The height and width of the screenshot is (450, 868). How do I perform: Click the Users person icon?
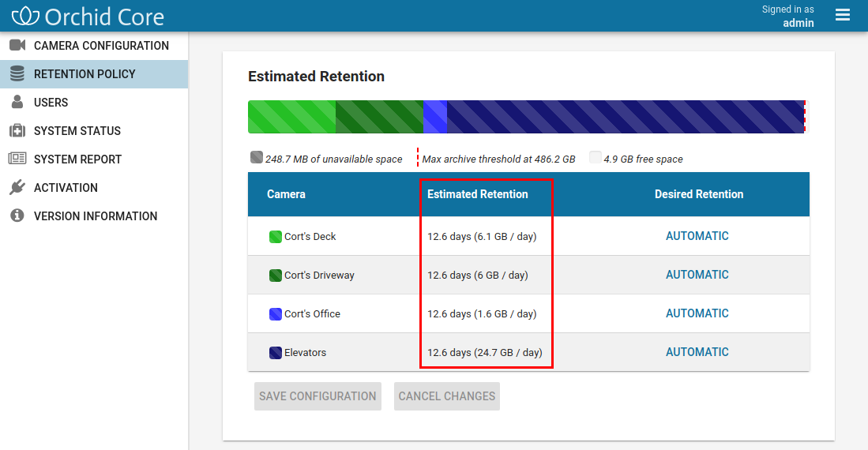coord(17,102)
